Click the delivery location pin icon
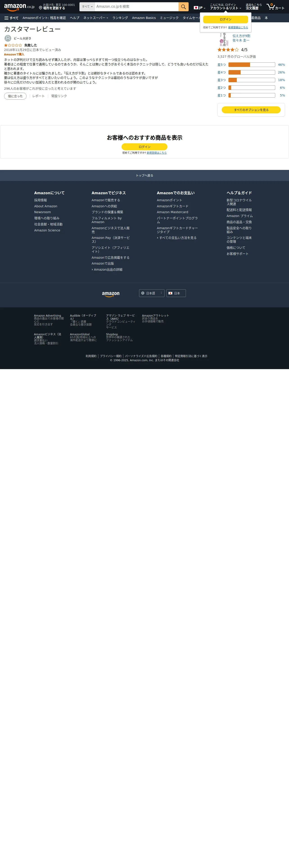289x868 pixels. click(x=40, y=8)
